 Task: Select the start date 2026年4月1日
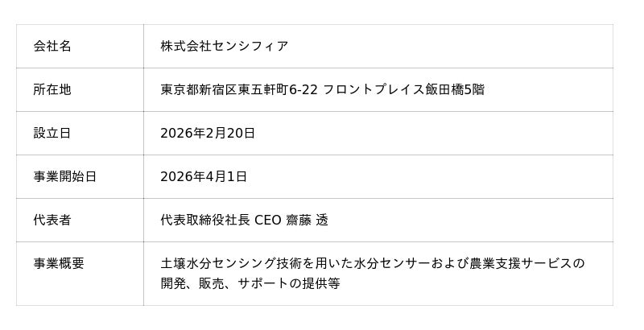pyautogui.click(x=204, y=176)
